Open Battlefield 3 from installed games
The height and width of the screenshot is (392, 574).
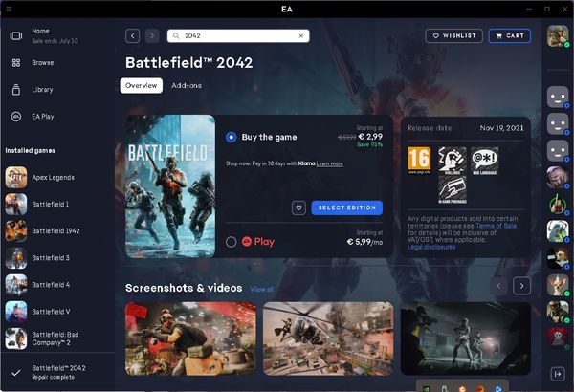coord(57,258)
